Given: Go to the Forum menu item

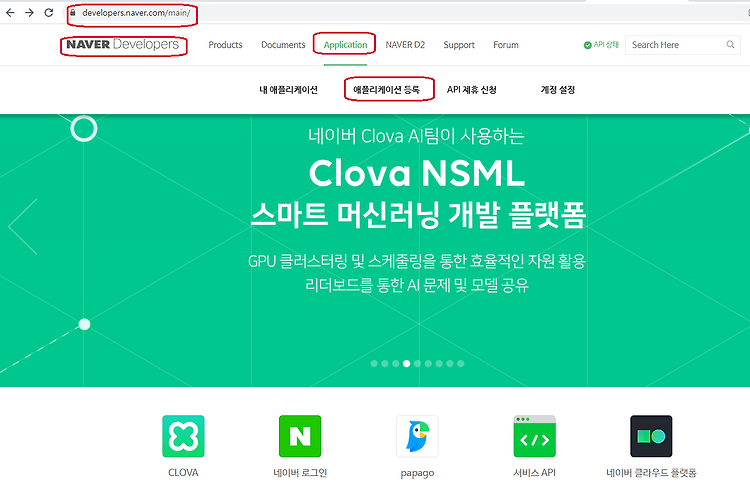Looking at the screenshot, I should [506, 45].
